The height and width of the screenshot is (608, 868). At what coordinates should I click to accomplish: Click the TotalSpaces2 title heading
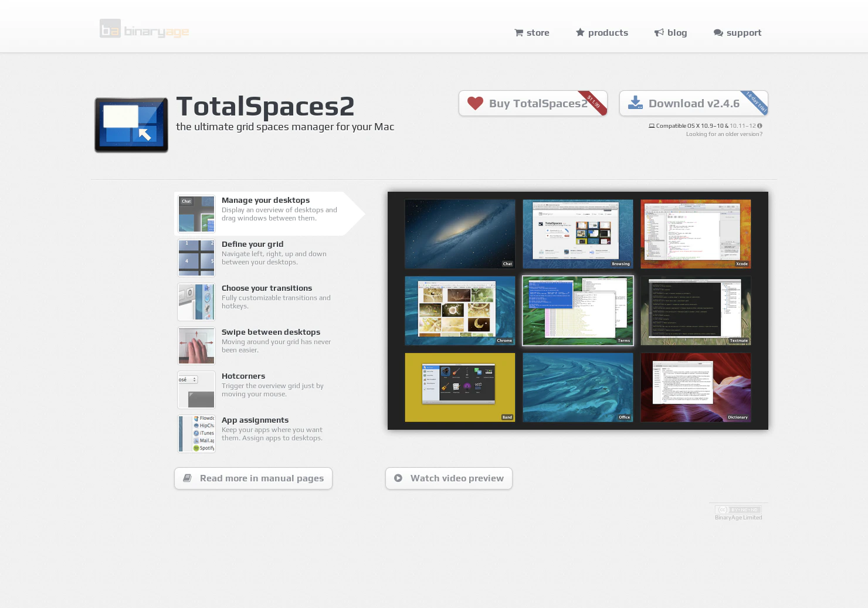pos(265,106)
